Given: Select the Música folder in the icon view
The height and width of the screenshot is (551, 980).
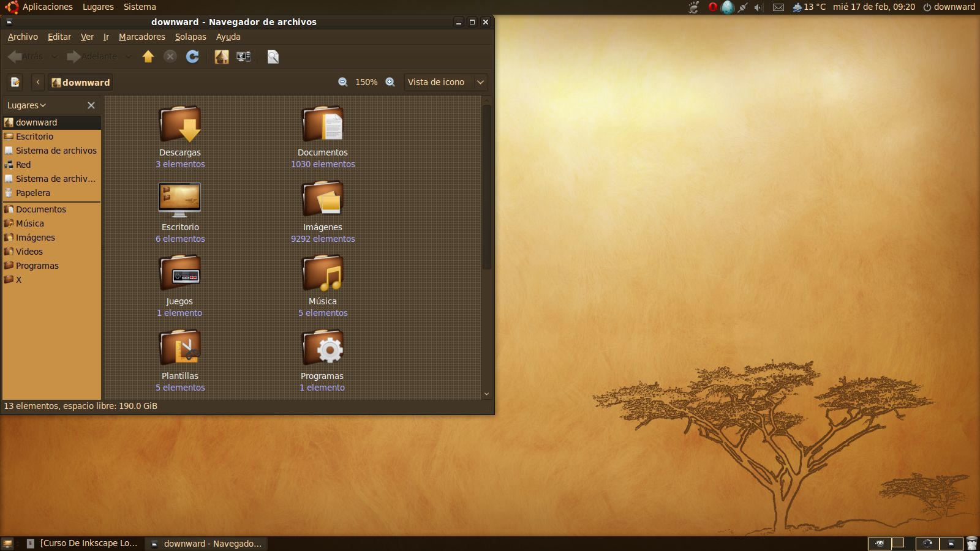Looking at the screenshot, I should coord(323,274).
